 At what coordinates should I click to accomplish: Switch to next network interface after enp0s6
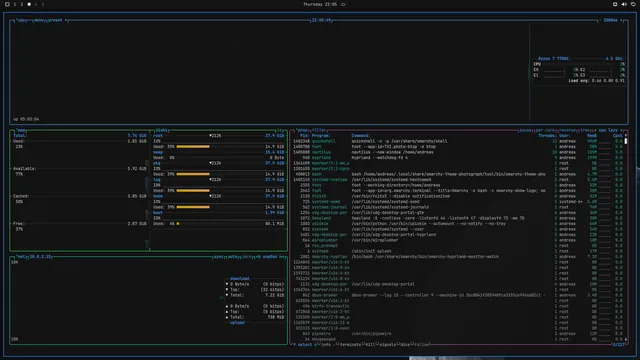282,257
